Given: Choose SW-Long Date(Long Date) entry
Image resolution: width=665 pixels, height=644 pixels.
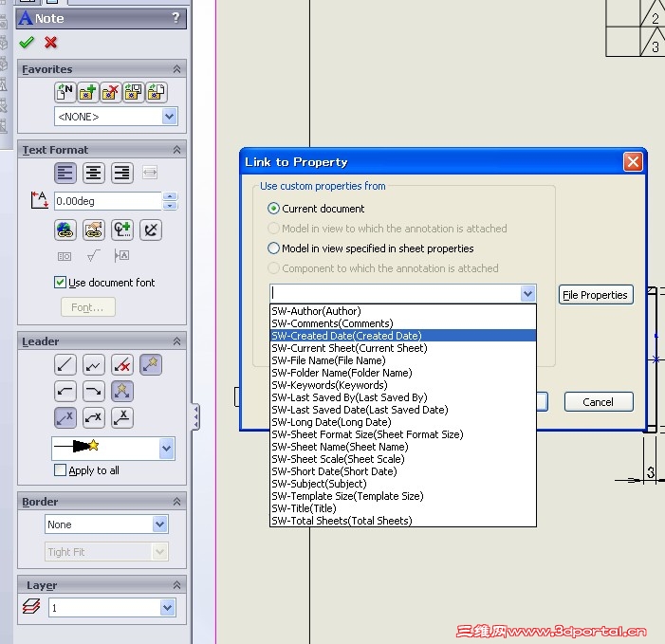Looking at the screenshot, I should 403,422.
